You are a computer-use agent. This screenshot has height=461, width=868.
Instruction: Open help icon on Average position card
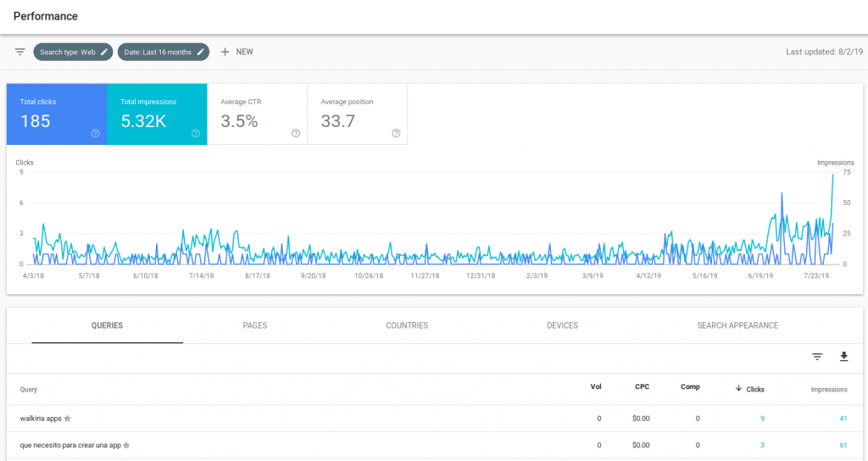click(396, 133)
